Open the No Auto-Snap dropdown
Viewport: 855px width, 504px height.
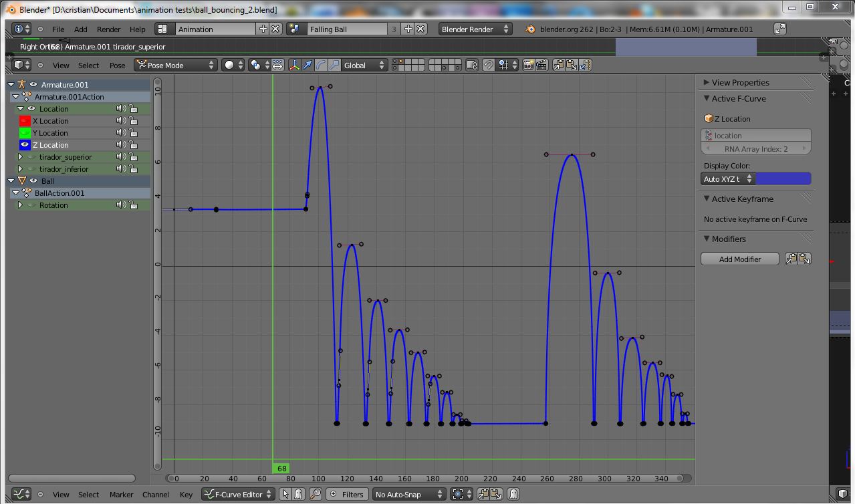408,494
